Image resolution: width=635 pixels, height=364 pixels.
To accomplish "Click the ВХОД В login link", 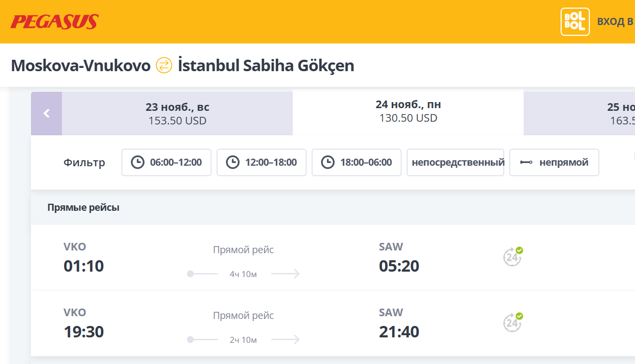I will [x=615, y=22].
